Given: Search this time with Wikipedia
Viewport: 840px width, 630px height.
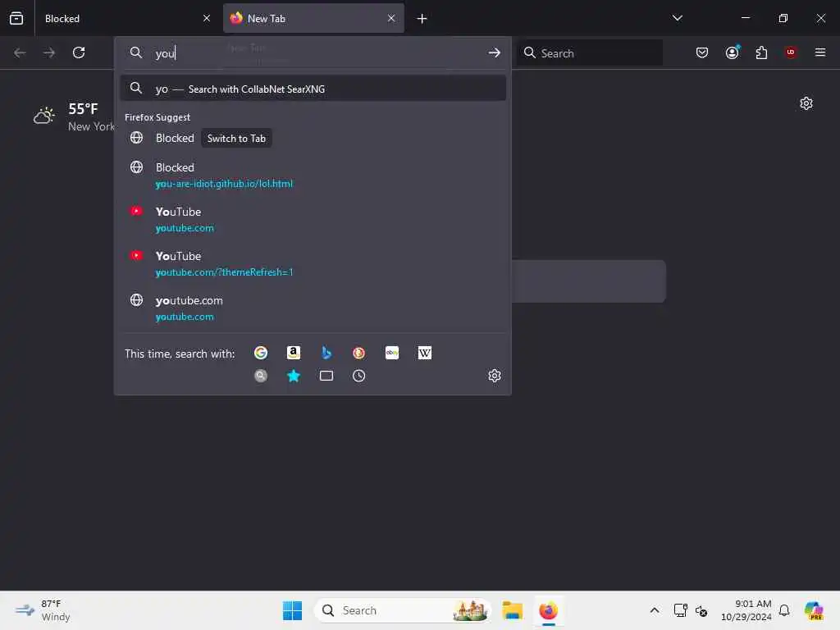Looking at the screenshot, I should tap(425, 353).
